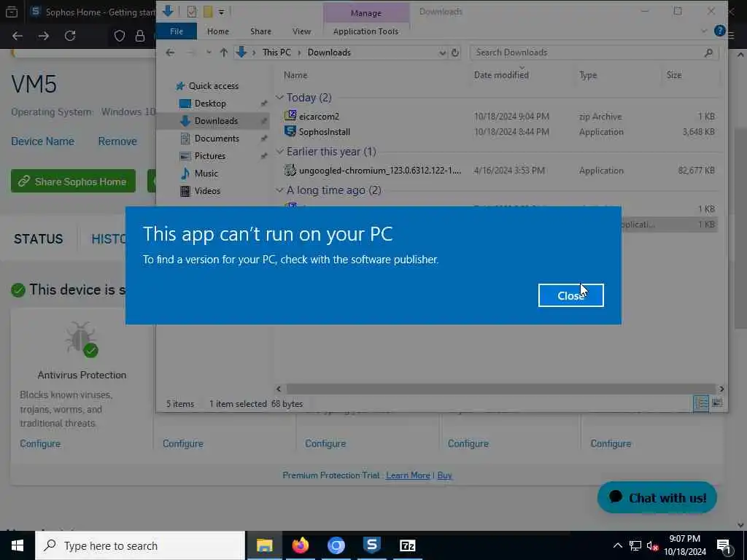This screenshot has height=560, width=747.
Task: Collapse the A long time ago (2) group
Action: (279, 190)
